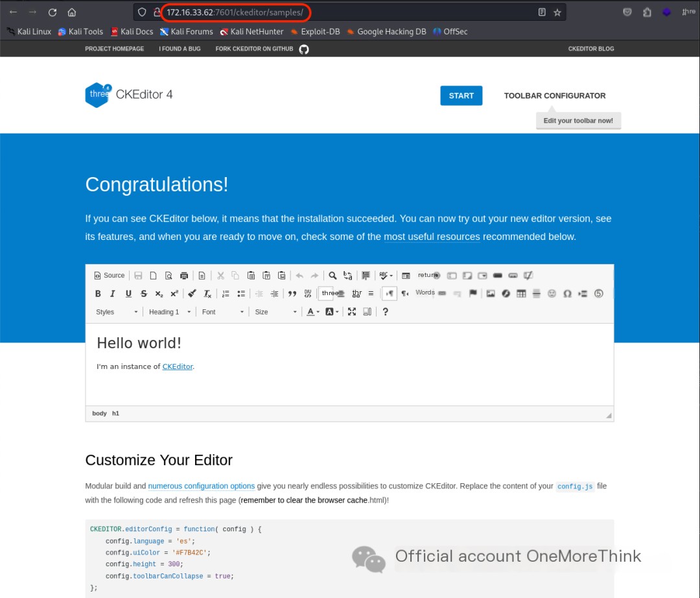
Task: Toggle Source view mode
Action: tap(110, 276)
